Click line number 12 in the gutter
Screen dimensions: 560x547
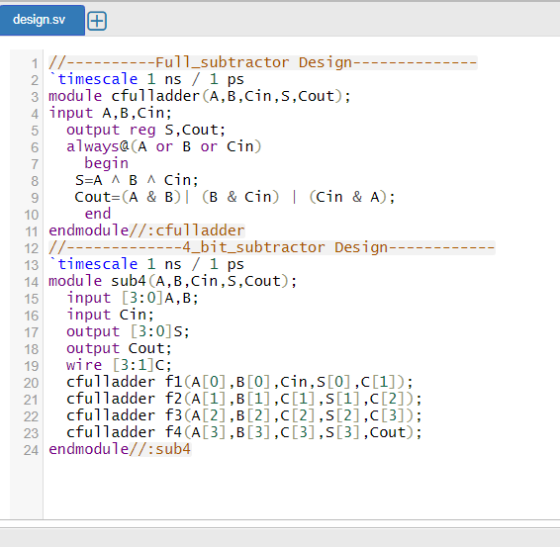tap(31, 248)
